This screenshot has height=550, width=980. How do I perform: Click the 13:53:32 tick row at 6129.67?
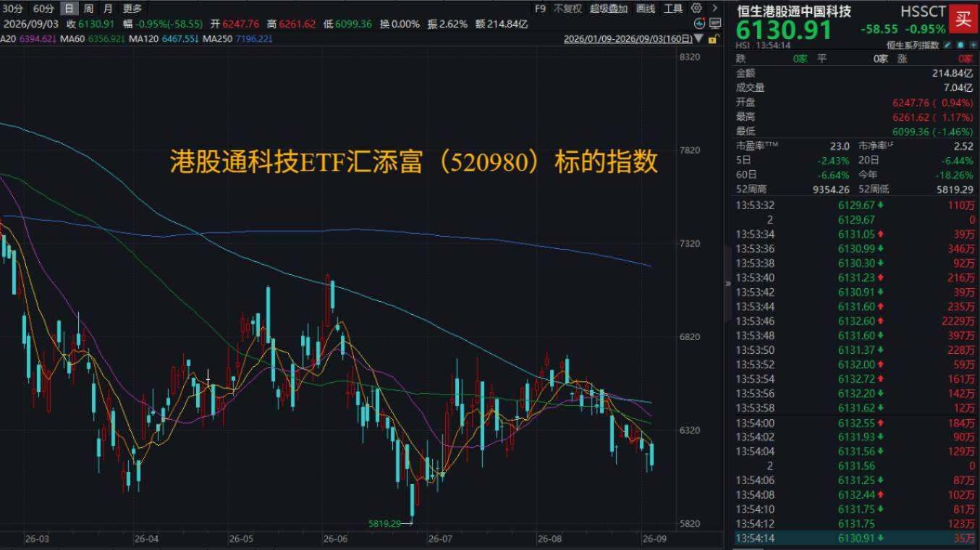tap(856, 205)
